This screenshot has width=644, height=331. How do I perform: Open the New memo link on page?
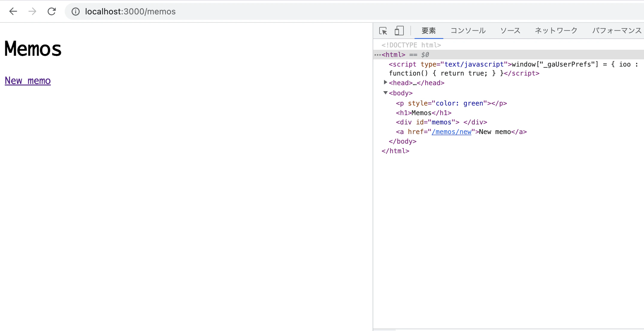(x=28, y=81)
